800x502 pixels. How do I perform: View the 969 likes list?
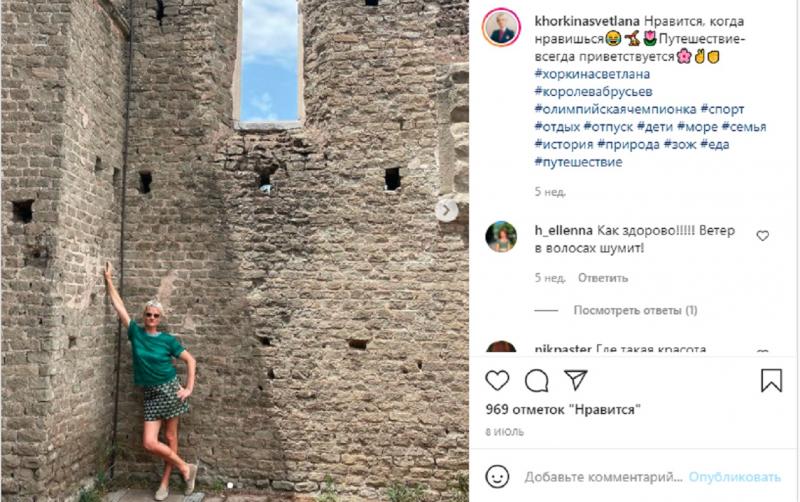pyautogui.click(x=563, y=410)
